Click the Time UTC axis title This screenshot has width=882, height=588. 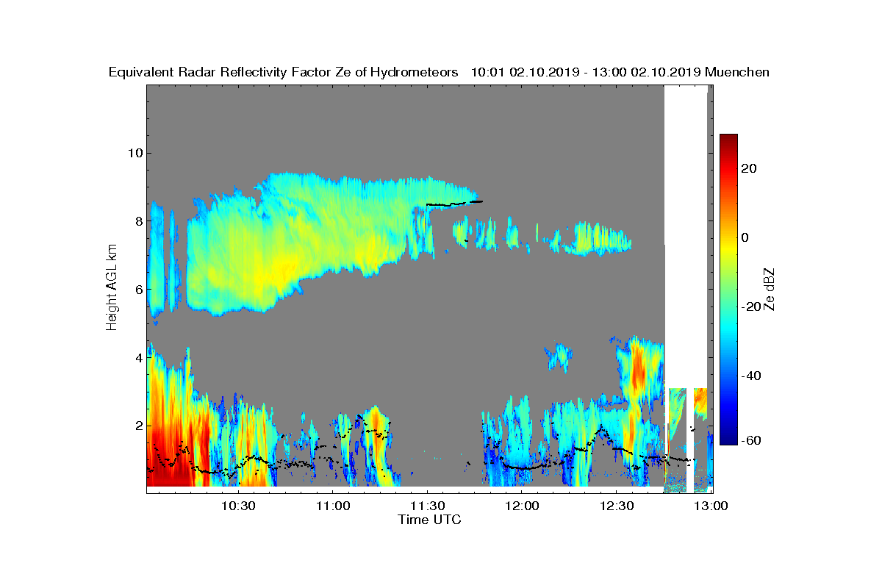(x=430, y=520)
